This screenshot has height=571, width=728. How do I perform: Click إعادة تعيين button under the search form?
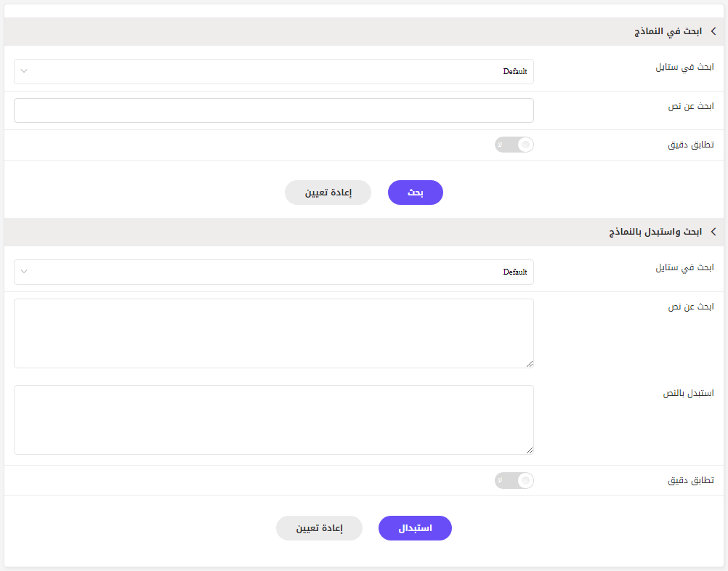pos(328,193)
